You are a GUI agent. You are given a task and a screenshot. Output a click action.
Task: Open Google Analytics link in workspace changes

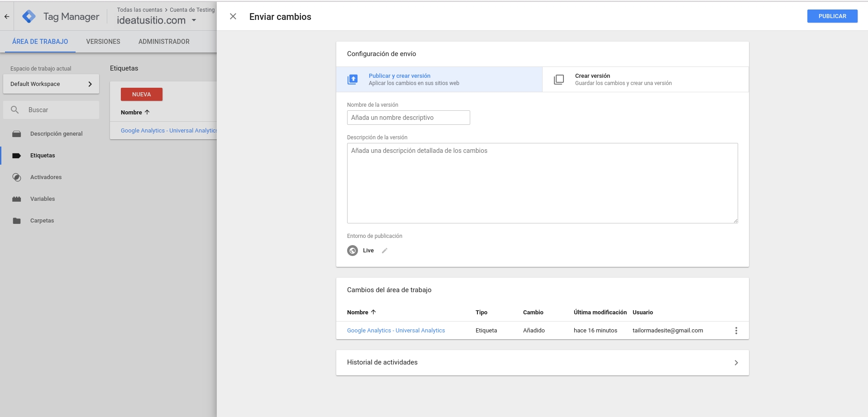(396, 331)
